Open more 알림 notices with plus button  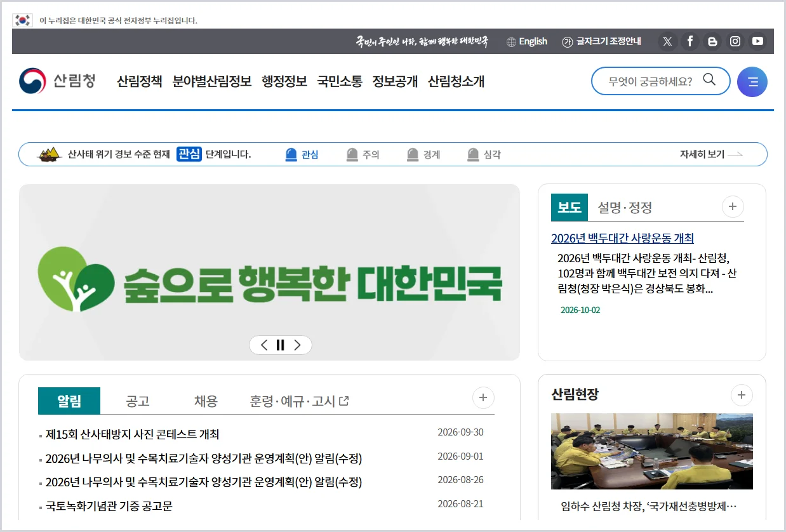click(x=483, y=398)
